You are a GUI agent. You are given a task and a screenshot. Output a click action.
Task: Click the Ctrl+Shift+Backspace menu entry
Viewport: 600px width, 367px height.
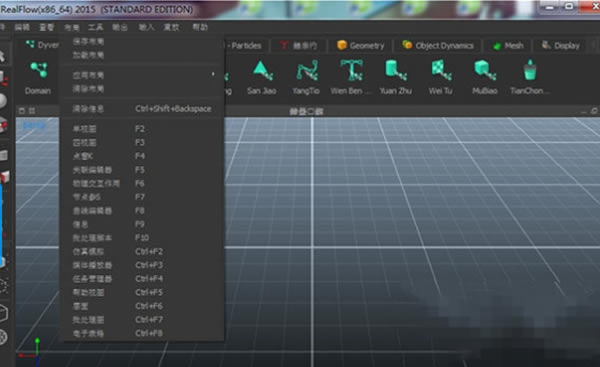(142, 109)
